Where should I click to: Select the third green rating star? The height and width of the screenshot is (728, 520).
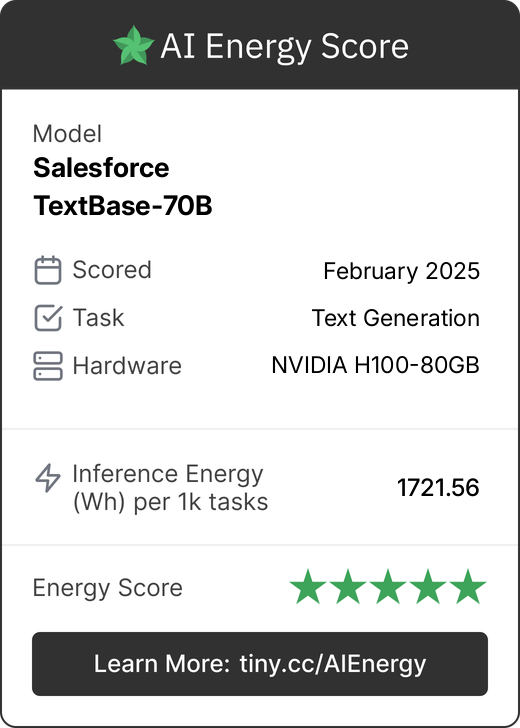coord(388,587)
